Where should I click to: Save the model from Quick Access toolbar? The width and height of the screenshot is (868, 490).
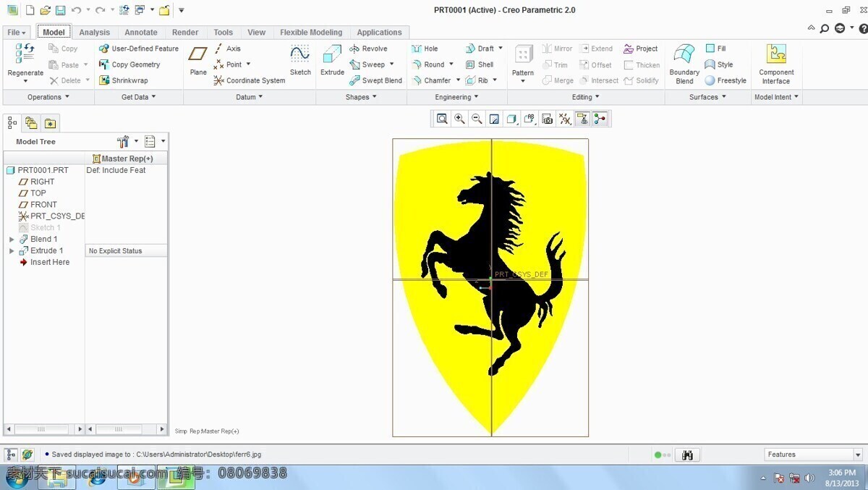[61, 10]
